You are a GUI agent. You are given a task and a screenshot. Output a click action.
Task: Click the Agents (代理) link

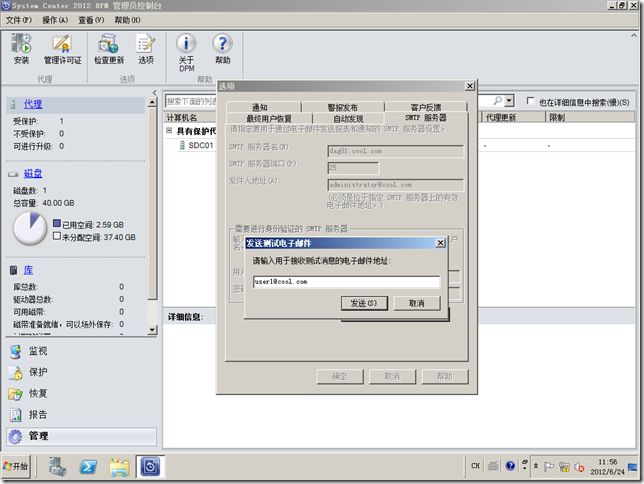click(x=33, y=104)
